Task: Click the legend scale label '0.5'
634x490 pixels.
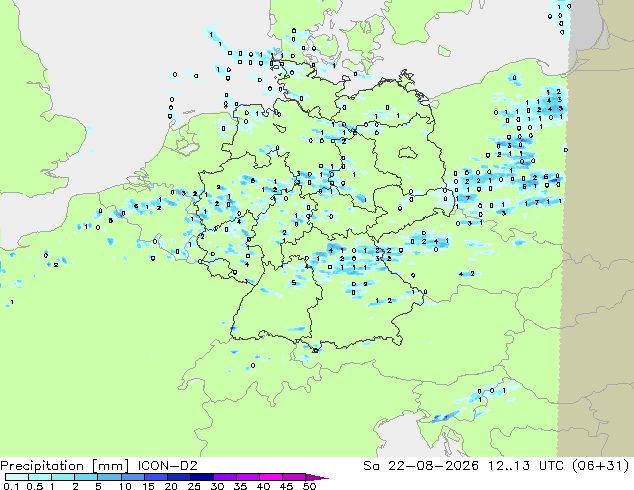Action: [x=35, y=486]
